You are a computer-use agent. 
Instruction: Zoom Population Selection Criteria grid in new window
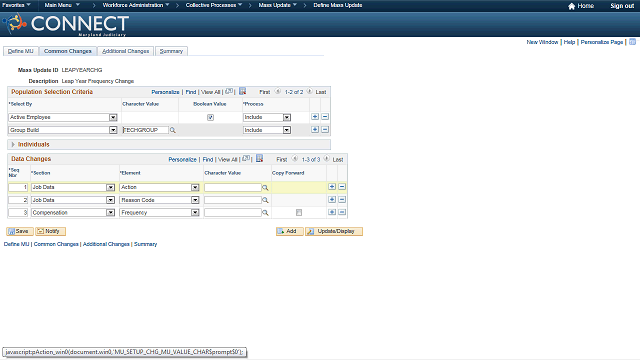(229, 91)
